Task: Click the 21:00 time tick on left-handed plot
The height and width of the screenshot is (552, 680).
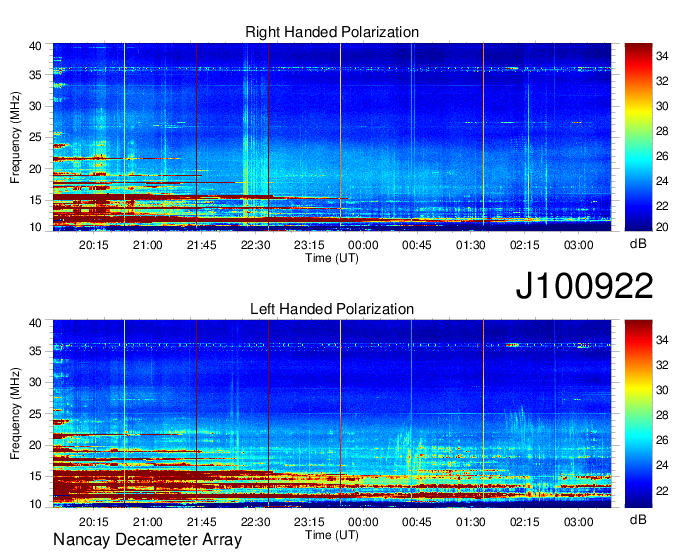Action: pyautogui.click(x=147, y=522)
